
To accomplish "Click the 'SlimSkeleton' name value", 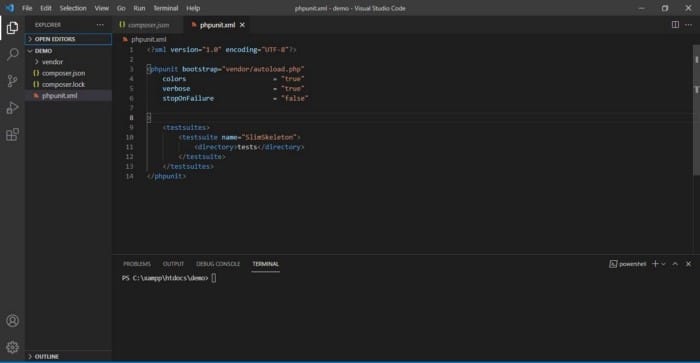I will click(x=269, y=137).
